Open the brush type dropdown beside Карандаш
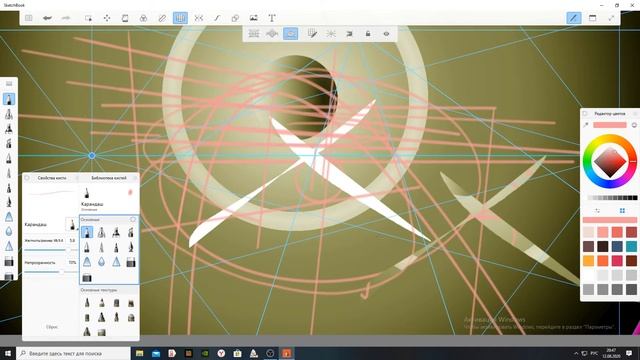Screen dimensions: 640x360 [72, 224]
